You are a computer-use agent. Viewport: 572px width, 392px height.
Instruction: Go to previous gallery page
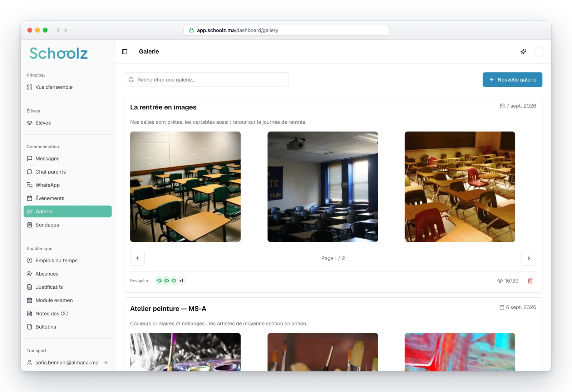[x=138, y=258]
